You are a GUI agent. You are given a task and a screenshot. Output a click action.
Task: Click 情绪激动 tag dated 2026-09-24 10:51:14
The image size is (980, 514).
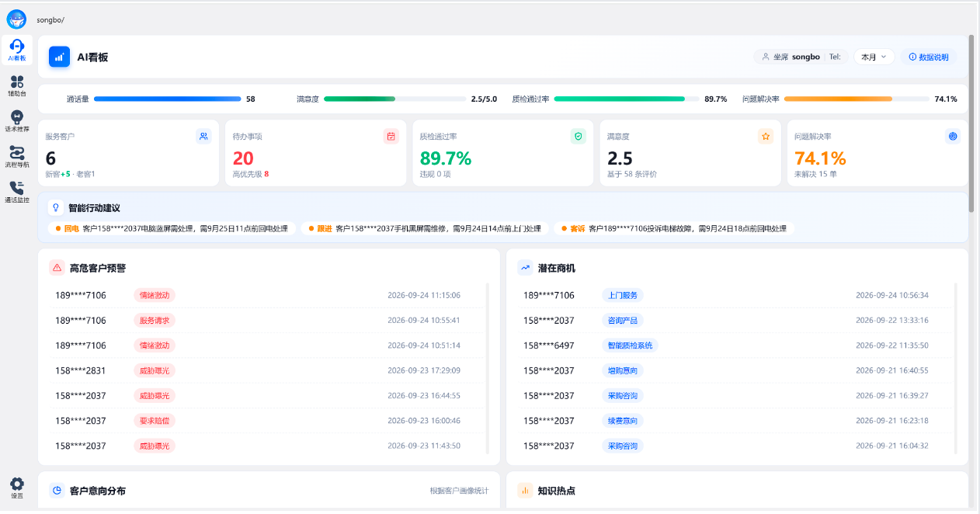click(155, 346)
